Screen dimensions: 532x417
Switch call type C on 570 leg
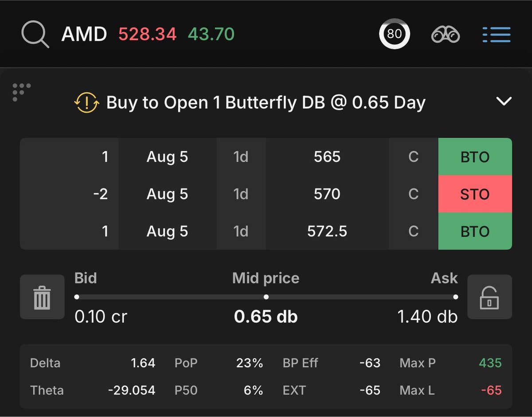point(413,194)
